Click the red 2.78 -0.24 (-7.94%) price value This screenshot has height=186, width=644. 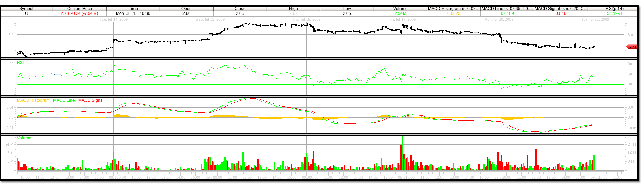[79, 13]
